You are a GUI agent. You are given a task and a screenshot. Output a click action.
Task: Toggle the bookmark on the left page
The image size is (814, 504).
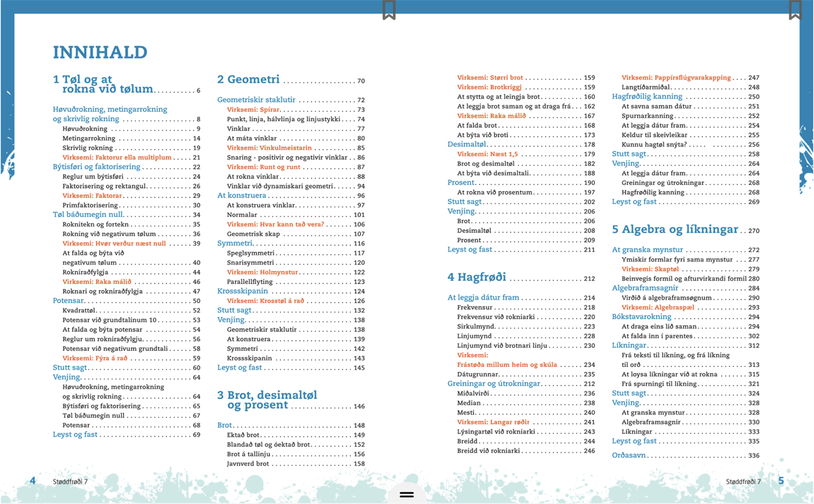coord(389,10)
